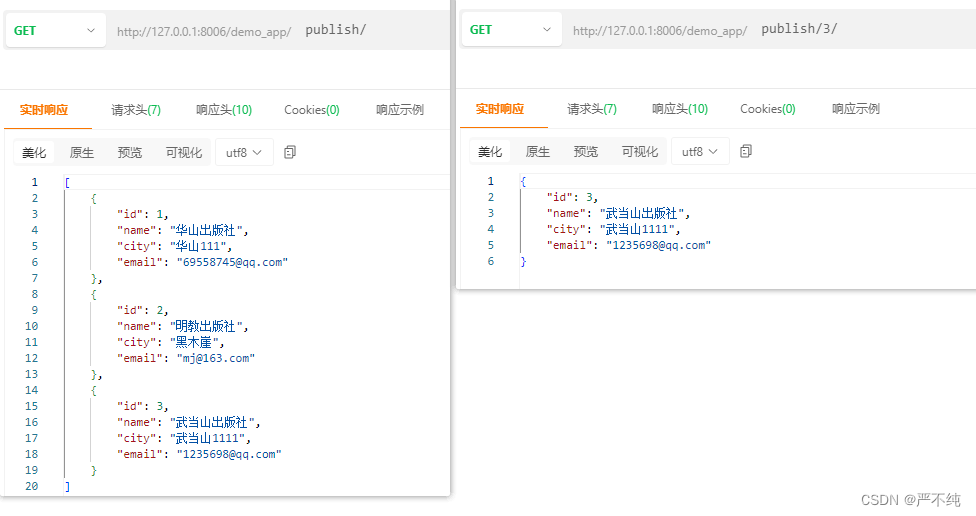Select left panel 实时响应 tab
This screenshot has width=976, height=516.
click(x=44, y=110)
